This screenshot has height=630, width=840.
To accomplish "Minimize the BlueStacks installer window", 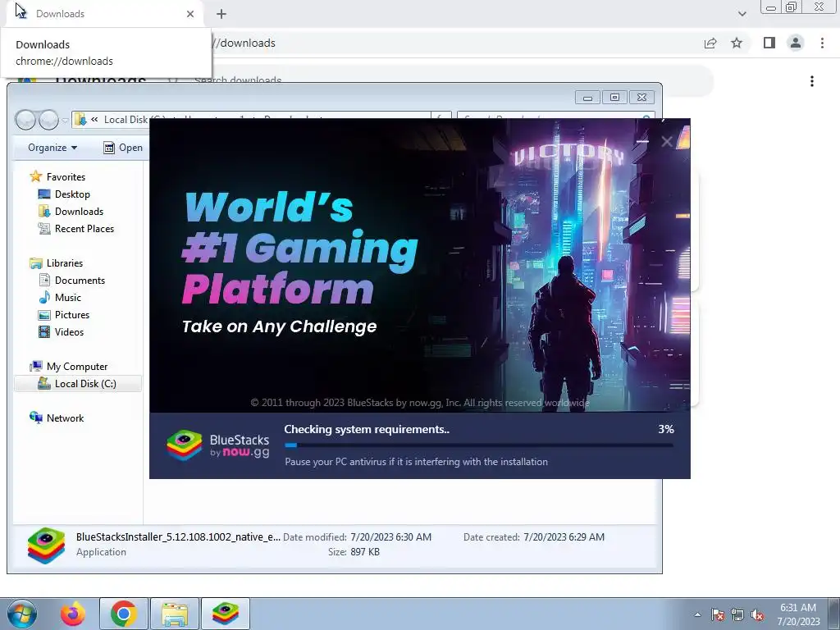I will (x=642, y=141).
